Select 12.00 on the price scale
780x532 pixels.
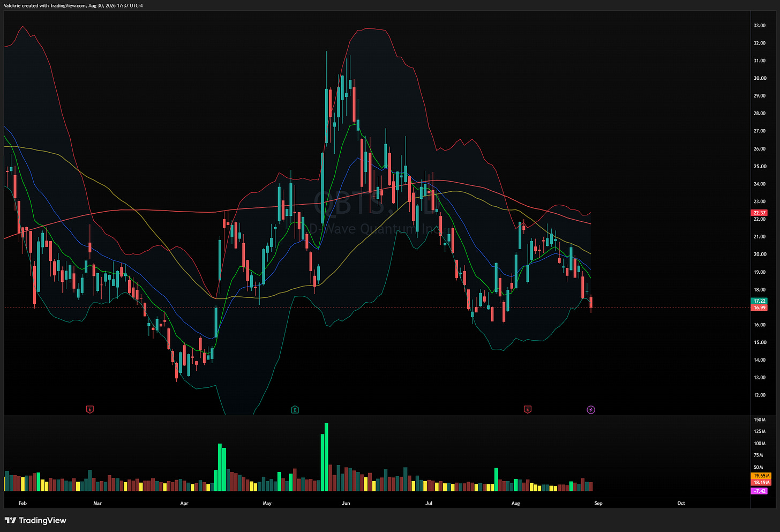point(760,395)
